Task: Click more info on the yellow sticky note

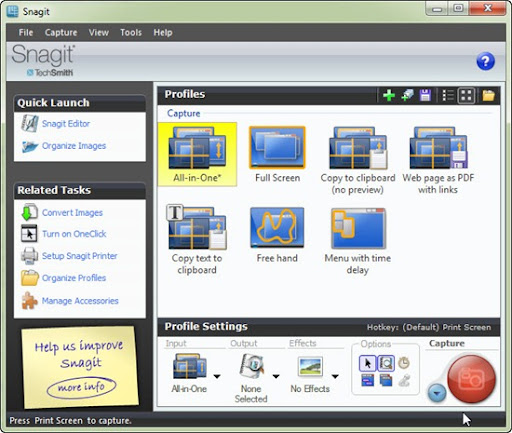Action: [82, 387]
